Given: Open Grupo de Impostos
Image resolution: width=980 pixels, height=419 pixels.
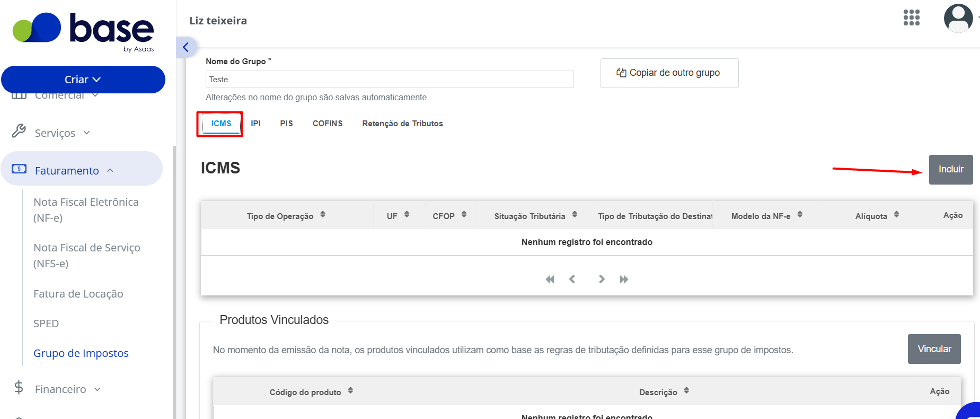Looking at the screenshot, I should pyautogui.click(x=81, y=353).
